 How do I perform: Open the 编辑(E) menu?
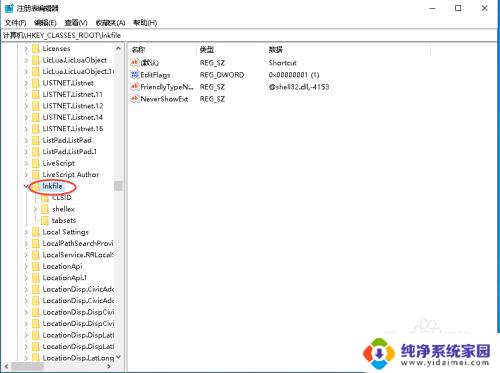45,23
